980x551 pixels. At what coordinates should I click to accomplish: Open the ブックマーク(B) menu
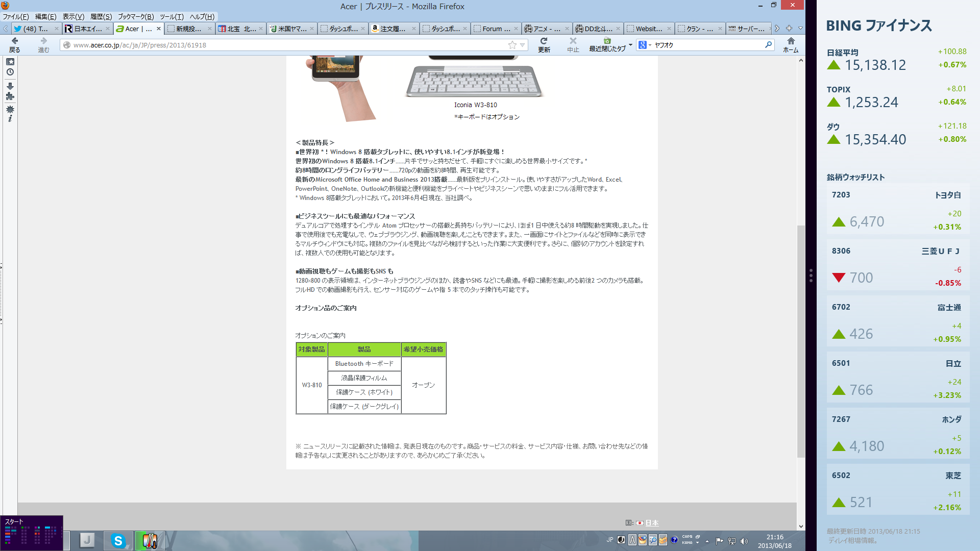click(136, 16)
